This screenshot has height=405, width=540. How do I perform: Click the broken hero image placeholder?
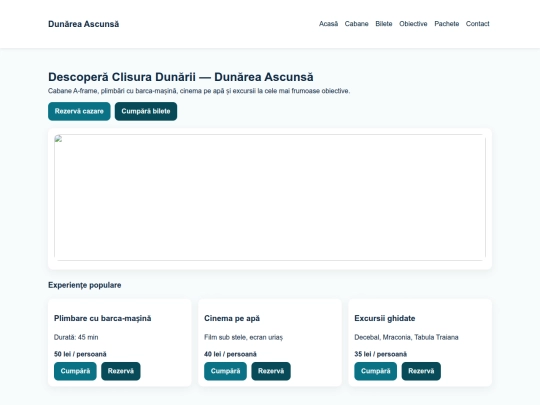point(270,197)
